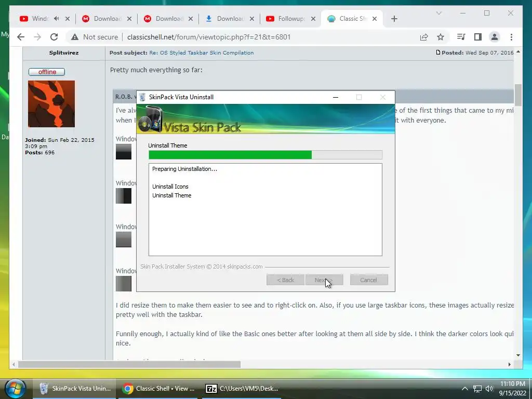Viewport: 532px width, 399px height.
Task: Close the Classic Shell tab
Action: (x=375, y=19)
